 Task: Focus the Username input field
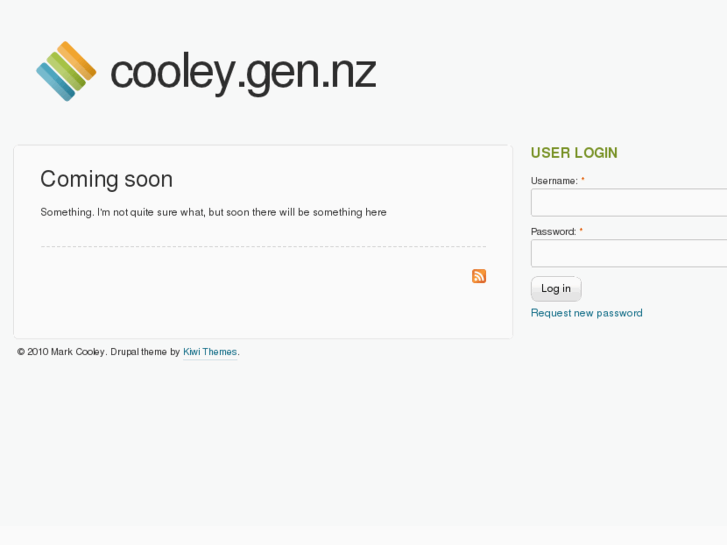(628, 203)
